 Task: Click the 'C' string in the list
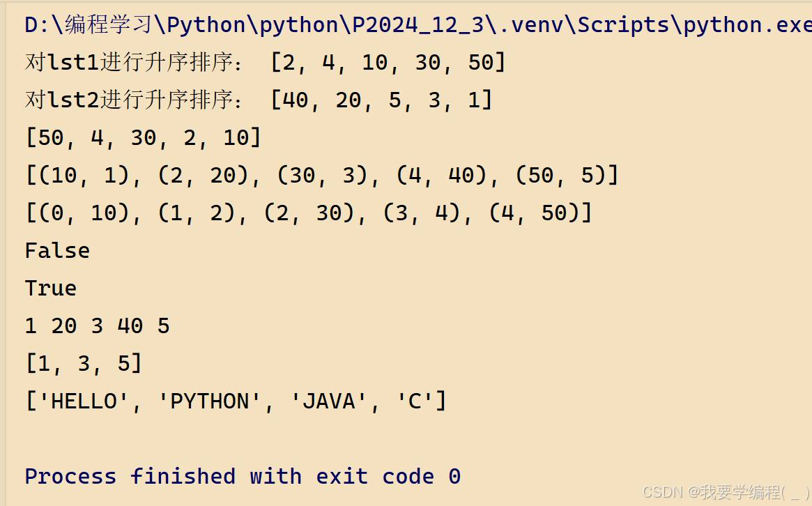click(414, 401)
